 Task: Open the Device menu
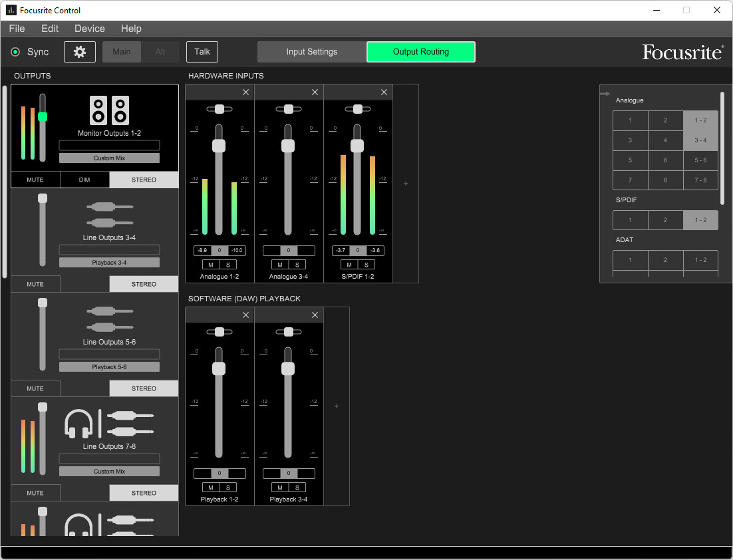click(90, 29)
